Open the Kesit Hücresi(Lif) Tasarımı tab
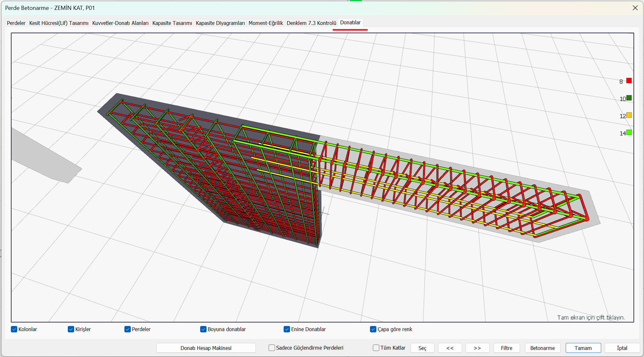The width and height of the screenshot is (644, 357). (x=59, y=23)
